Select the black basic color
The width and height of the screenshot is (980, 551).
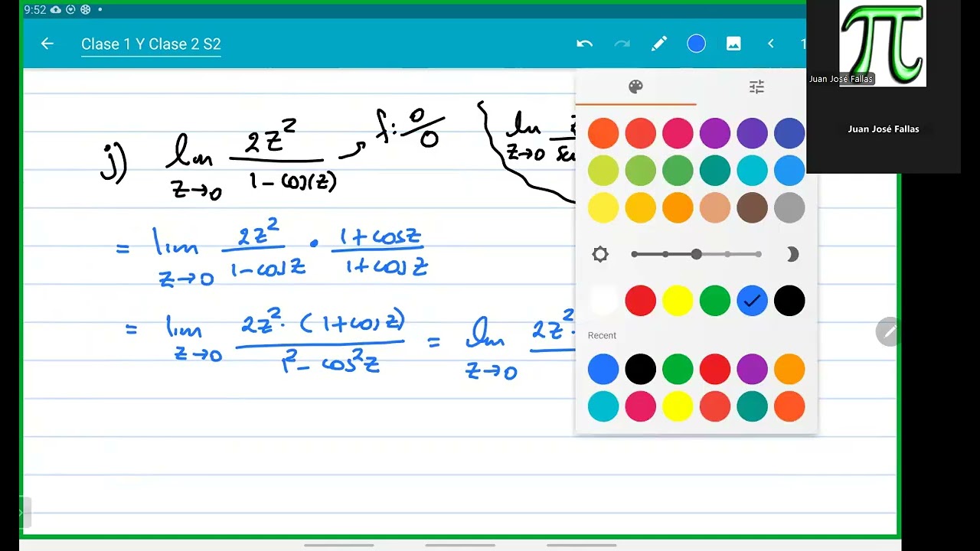tap(789, 301)
